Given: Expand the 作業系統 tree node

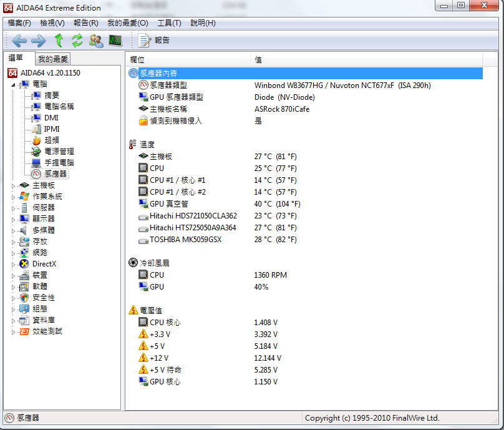Looking at the screenshot, I should 13,197.
